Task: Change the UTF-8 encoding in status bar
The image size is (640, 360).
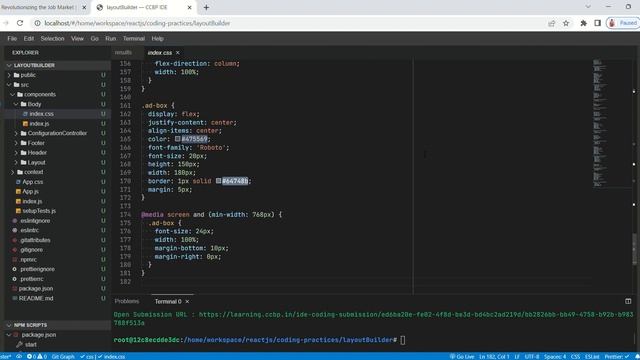Action: coord(531,356)
